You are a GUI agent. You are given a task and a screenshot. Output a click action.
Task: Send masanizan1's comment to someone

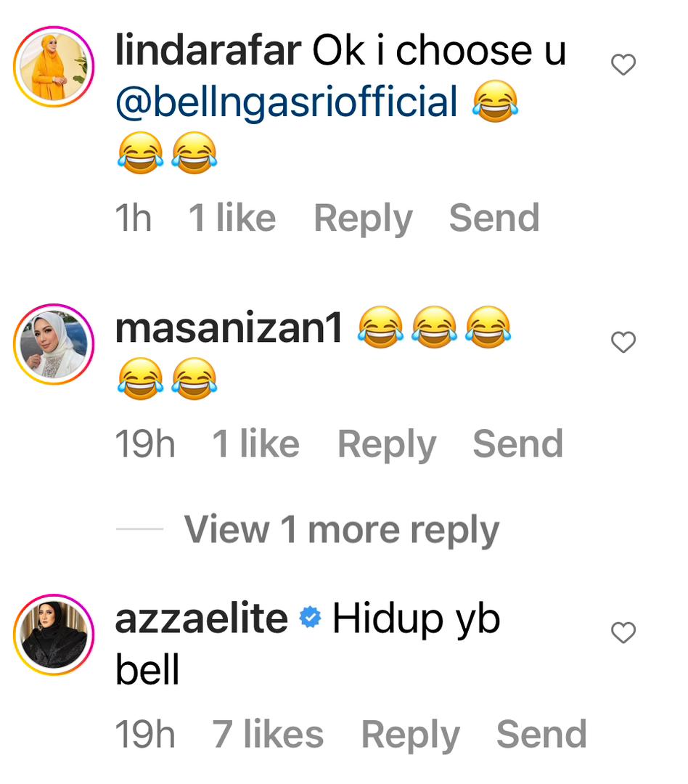(x=517, y=444)
